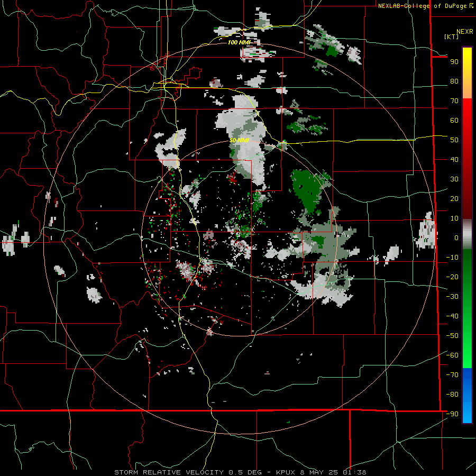This screenshot has width=476, height=476.
Task: Click the blue bottom segment of color bar
Action: click(467, 396)
